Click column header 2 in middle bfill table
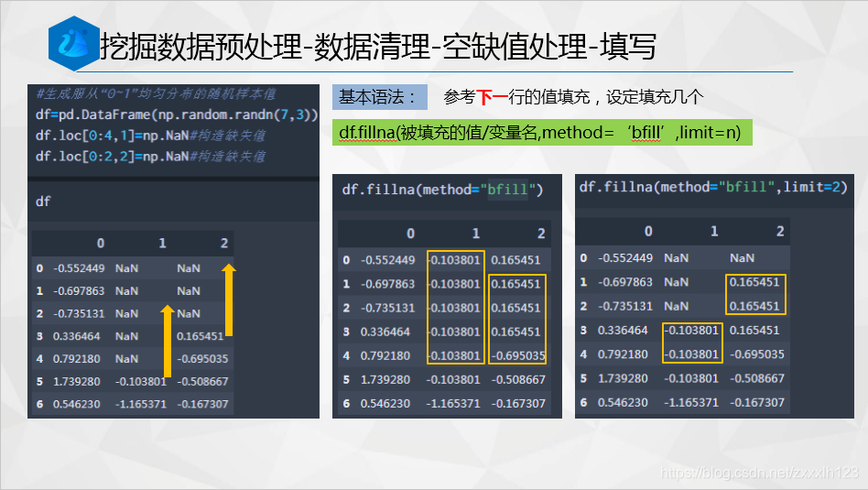This screenshot has width=868, height=490. (x=541, y=234)
